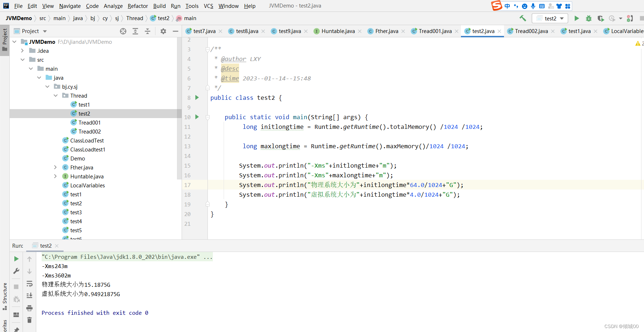Stop the running process
Screen dimensions: 644x332
point(16,287)
